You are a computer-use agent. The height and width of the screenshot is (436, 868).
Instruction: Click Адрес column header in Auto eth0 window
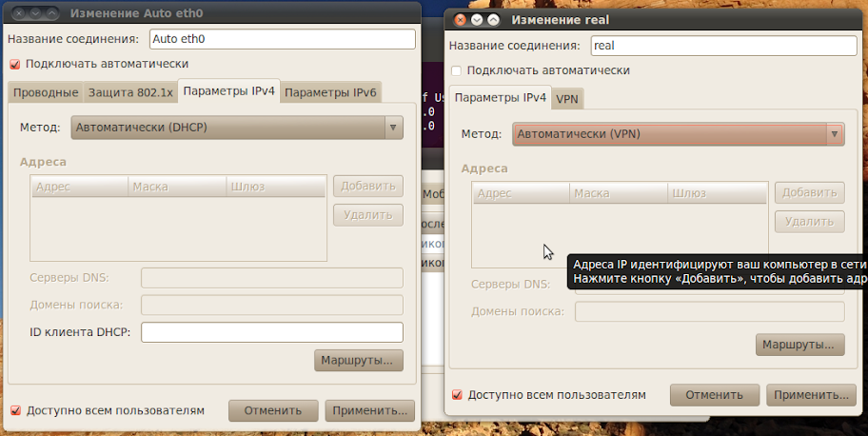point(79,187)
